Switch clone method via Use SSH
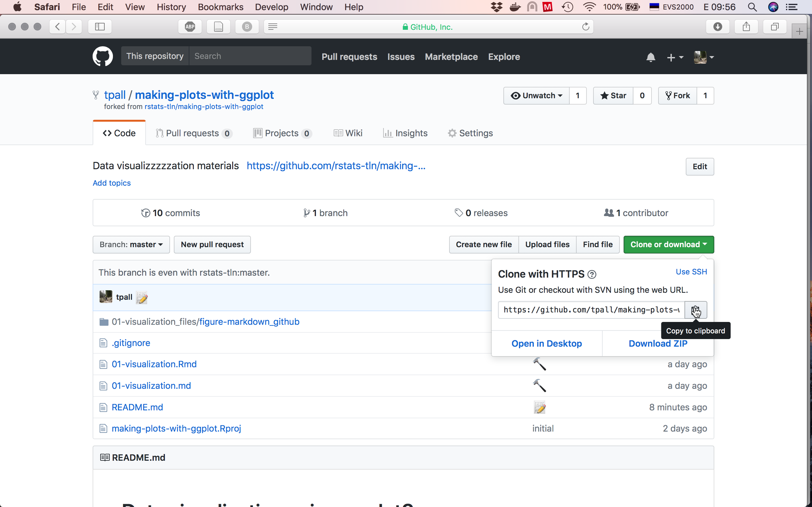Viewport: 812px width, 507px height. [x=691, y=272]
